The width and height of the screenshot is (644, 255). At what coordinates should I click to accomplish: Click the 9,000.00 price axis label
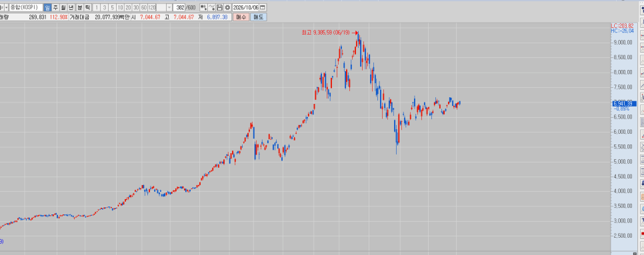tap(623, 43)
